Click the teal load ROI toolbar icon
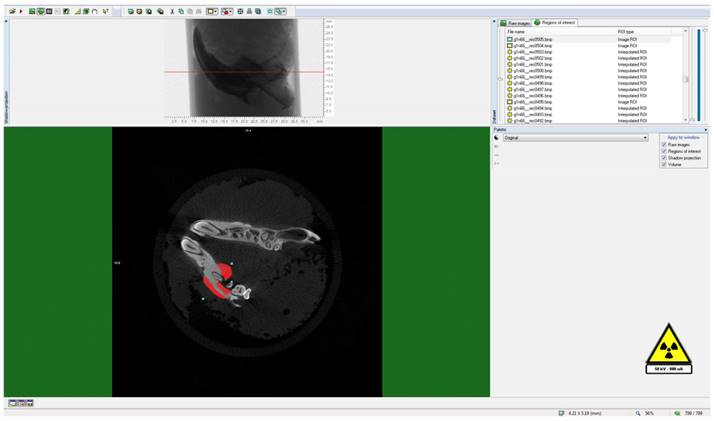The height and width of the screenshot is (421, 714). [x=131, y=11]
